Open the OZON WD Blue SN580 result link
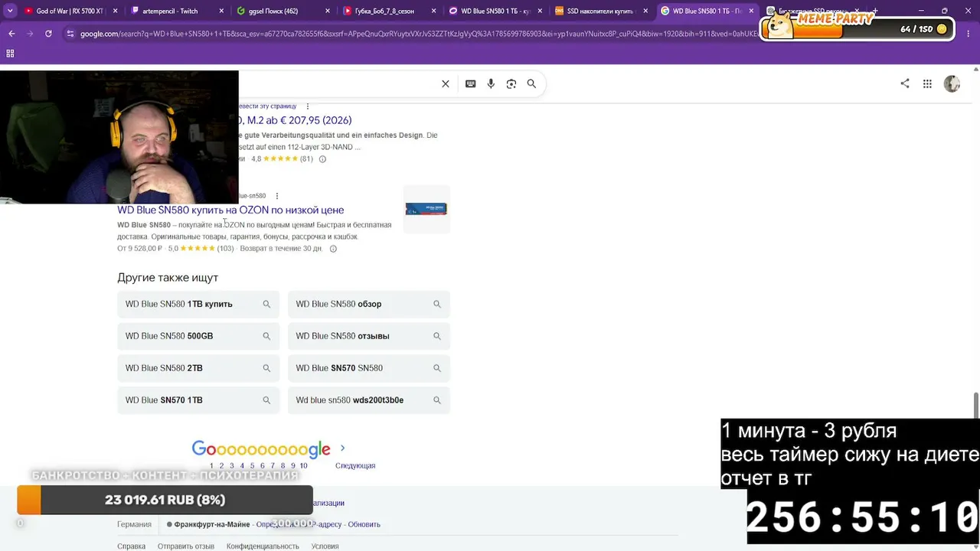This screenshot has width=980, height=551. [230, 210]
